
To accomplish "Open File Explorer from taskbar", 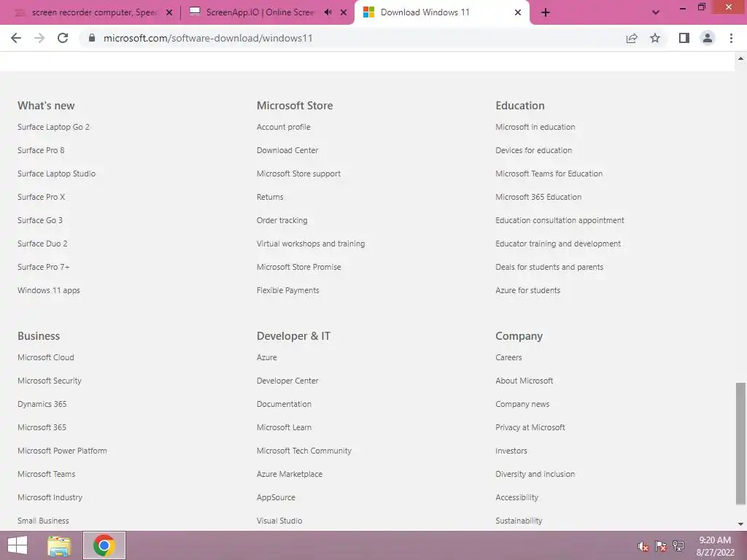I will (59, 545).
